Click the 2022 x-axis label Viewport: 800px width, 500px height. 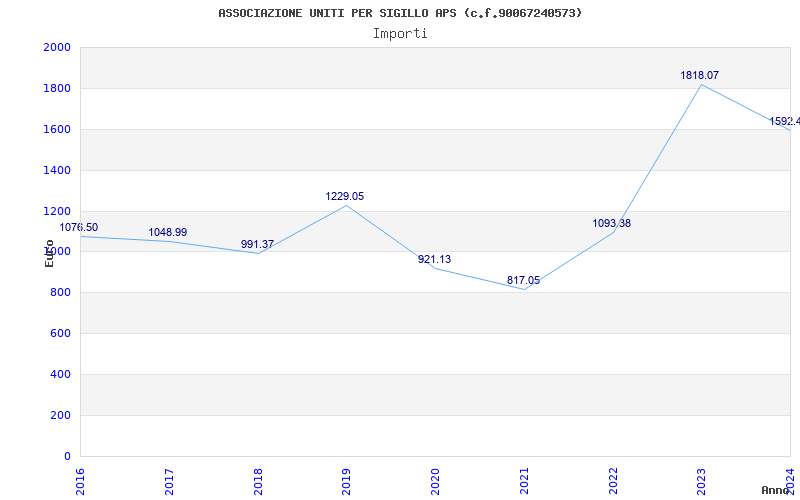tap(613, 481)
